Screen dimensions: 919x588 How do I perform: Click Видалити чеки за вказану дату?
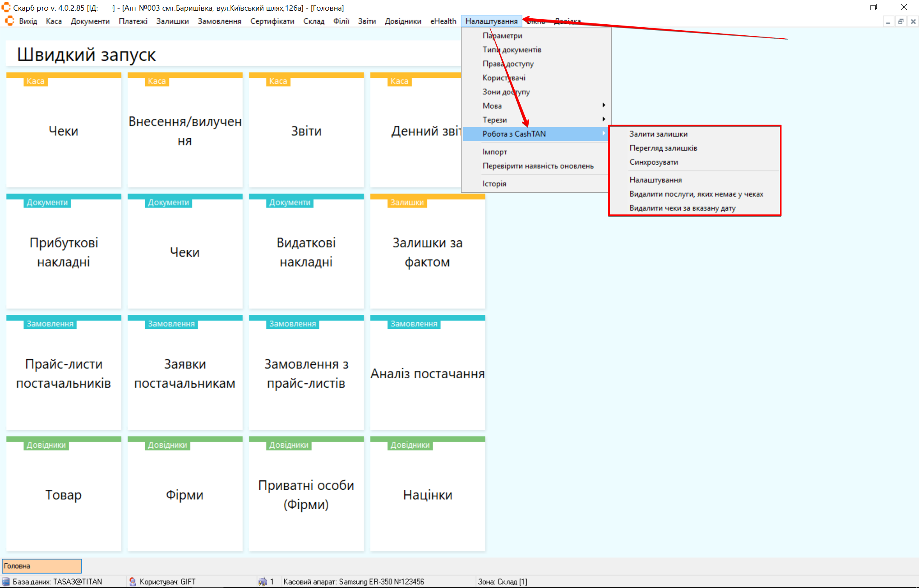click(x=682, y=208)
